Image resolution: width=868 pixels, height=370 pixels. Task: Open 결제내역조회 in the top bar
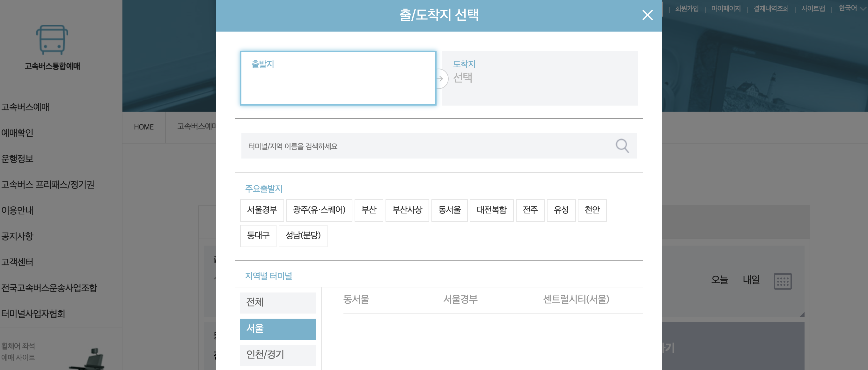(771, 8)
